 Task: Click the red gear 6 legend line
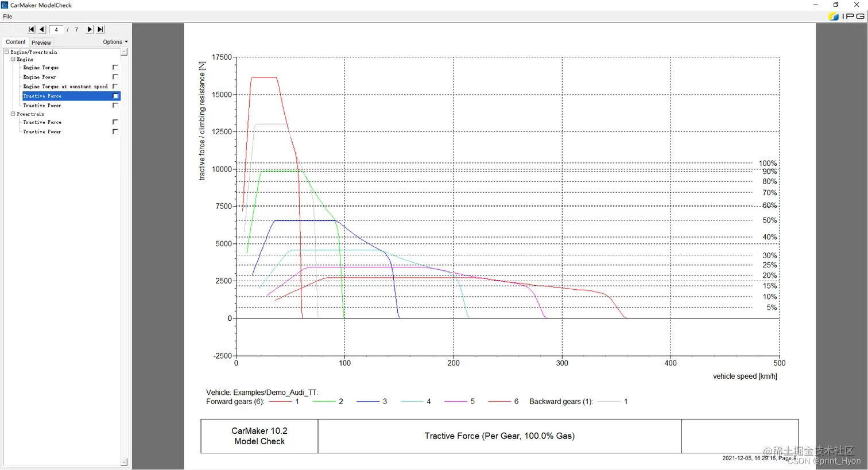499,402
